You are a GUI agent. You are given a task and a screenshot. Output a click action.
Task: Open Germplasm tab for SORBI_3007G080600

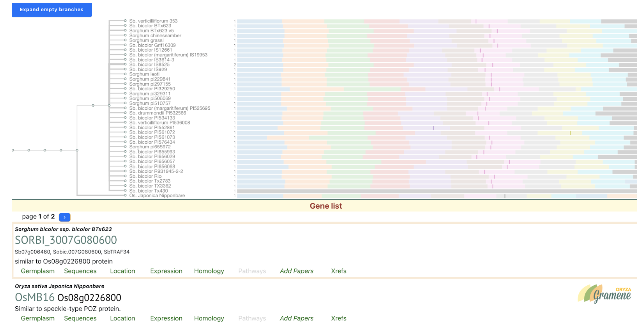[x=38, y=271]
